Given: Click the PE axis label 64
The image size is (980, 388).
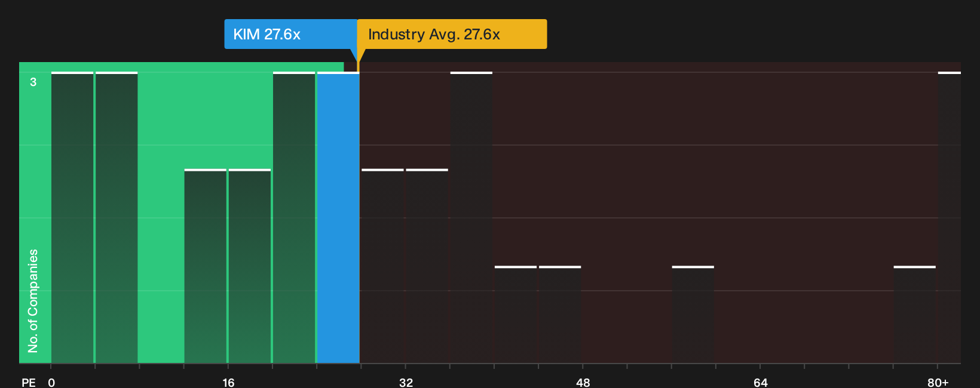Looking at the screenshot, I should pos(760,382).
